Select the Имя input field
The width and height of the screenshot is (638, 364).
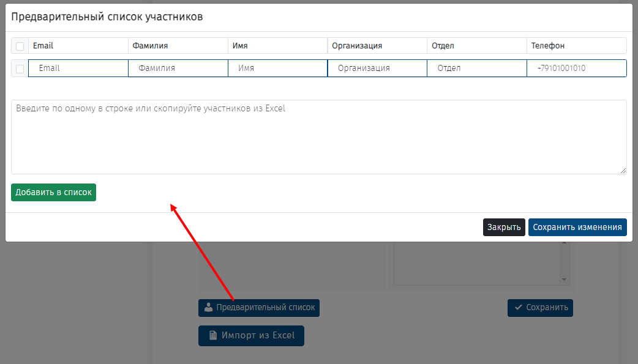[278, 69]
